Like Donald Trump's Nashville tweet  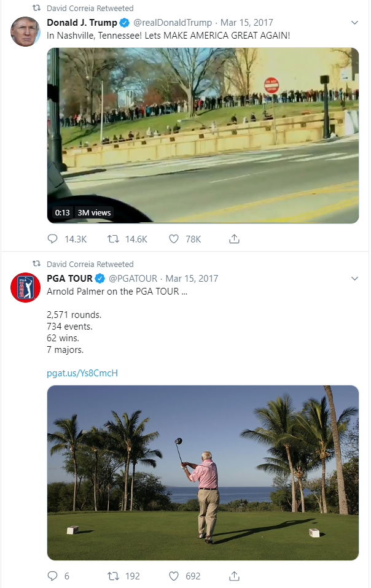pyautogui.click(x=173, y=239)
